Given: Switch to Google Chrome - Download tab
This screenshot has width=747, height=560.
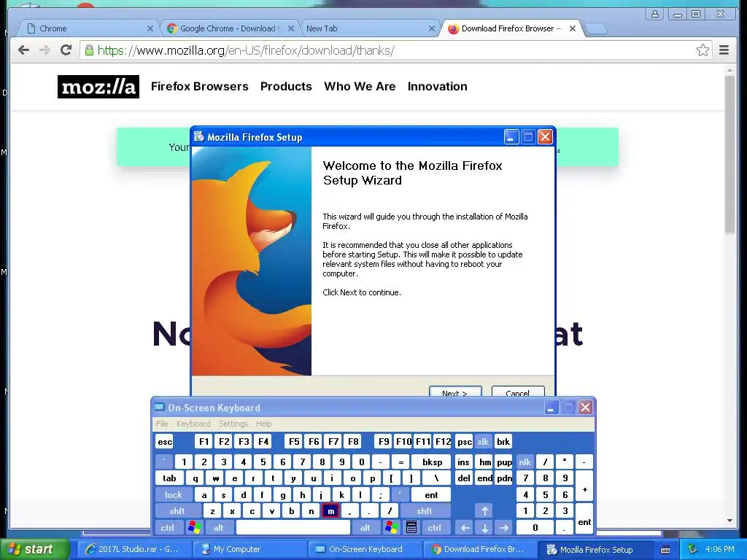Looking at the screenshot, I should tap(228, 28).
